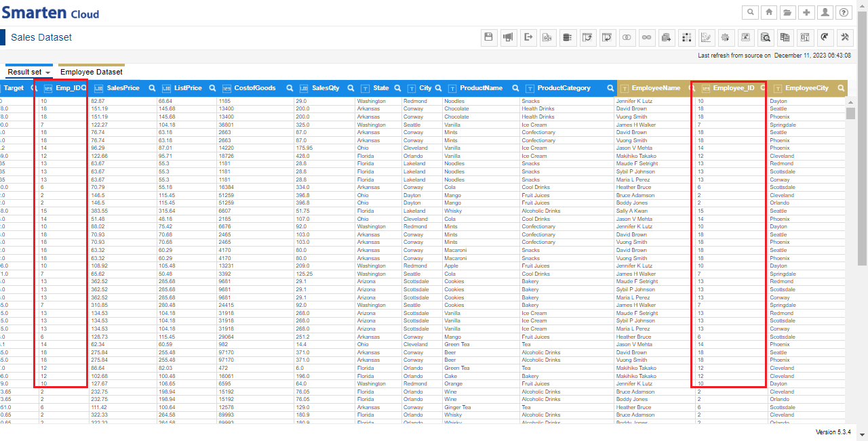Screen dimensions: 868x441
Task: Click the '383.55' SalesPrice cell
Action: coord(99,211)
